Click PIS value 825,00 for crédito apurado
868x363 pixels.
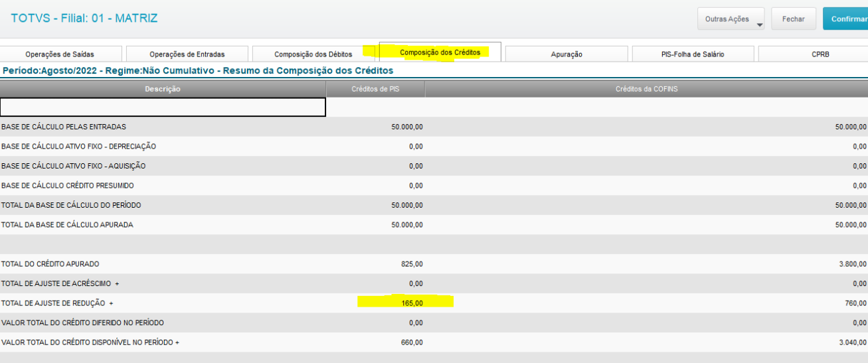[x=412, y=264]
